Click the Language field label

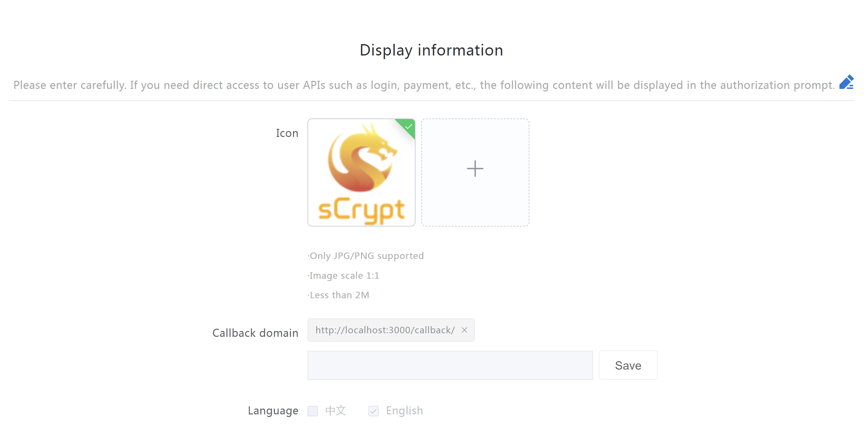click(272, 410)
